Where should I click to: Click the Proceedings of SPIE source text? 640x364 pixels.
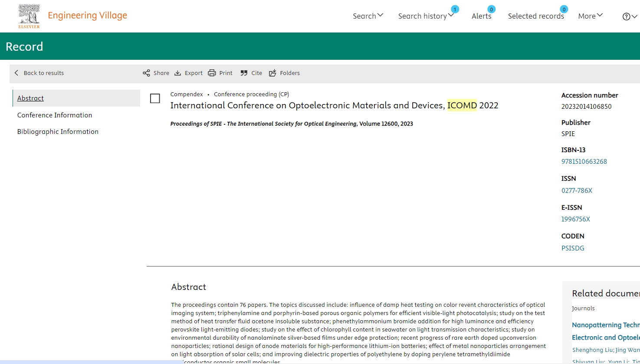point(263,123)
